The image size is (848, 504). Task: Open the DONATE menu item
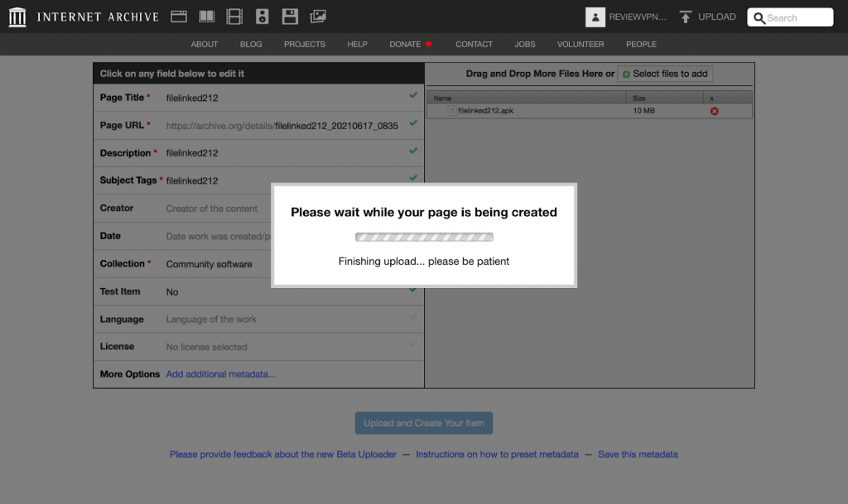pyautogui.click(x=405, y=45)
